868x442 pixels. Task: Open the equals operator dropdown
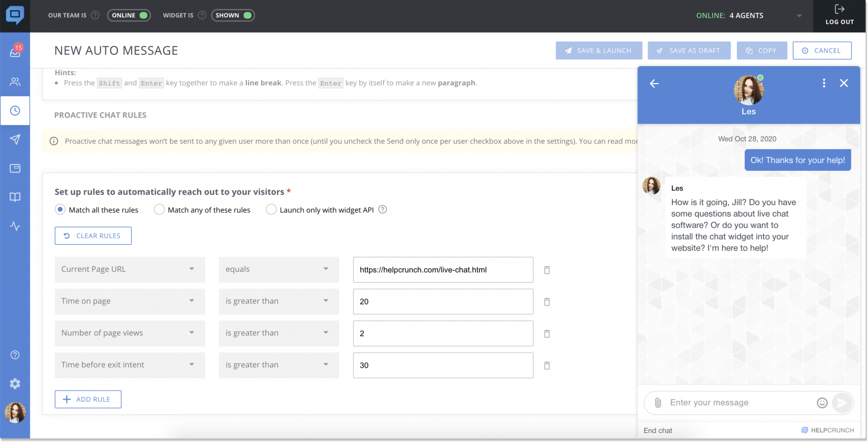(278, 270)
